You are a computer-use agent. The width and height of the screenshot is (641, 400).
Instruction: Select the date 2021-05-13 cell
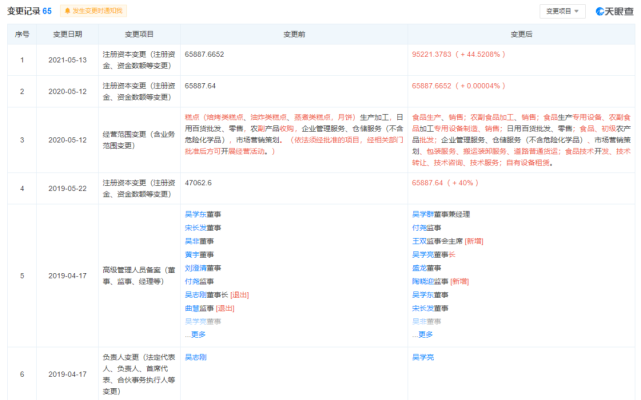[x=67, y=60]
